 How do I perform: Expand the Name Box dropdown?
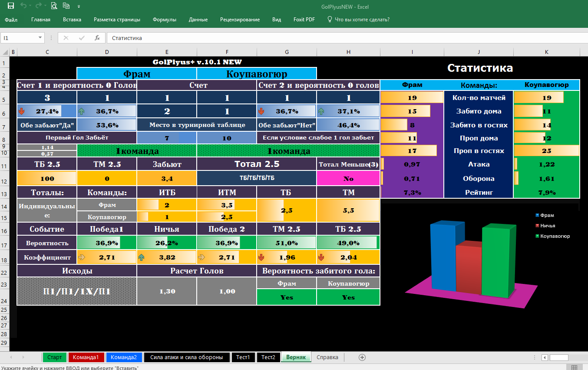click(40, 38)
